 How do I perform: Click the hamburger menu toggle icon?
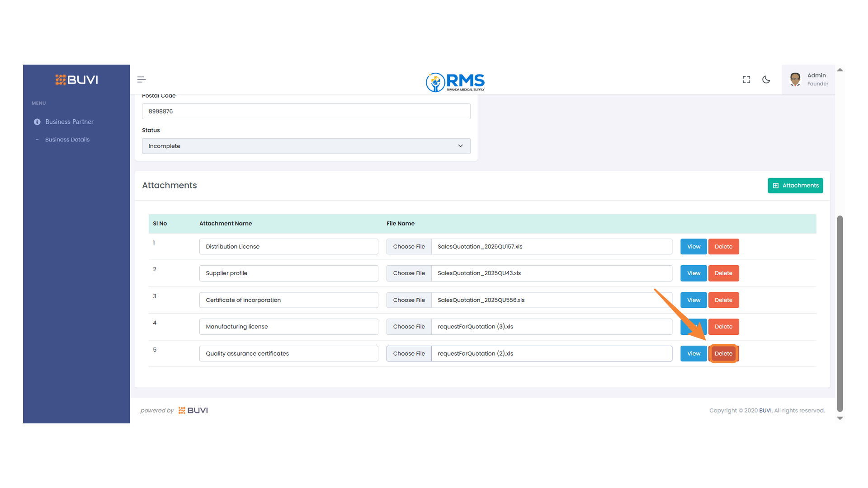(x=141, y=80)
